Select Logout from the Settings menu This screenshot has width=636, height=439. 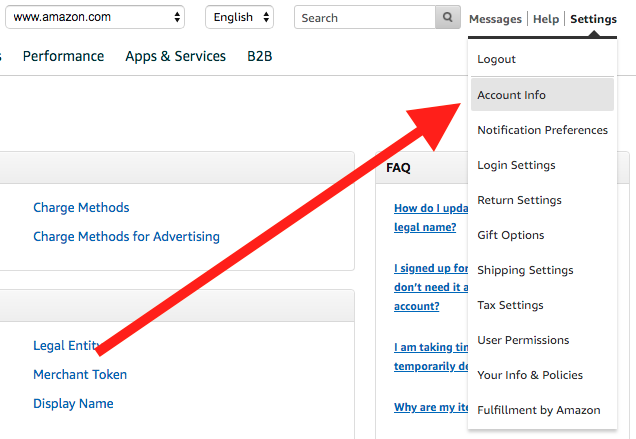tap(497, 60)
